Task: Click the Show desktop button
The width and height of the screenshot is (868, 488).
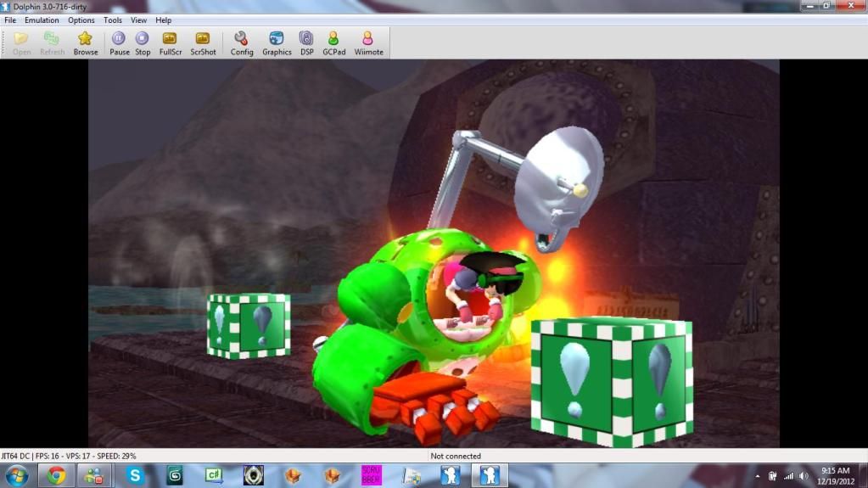Action: (863, 476)
